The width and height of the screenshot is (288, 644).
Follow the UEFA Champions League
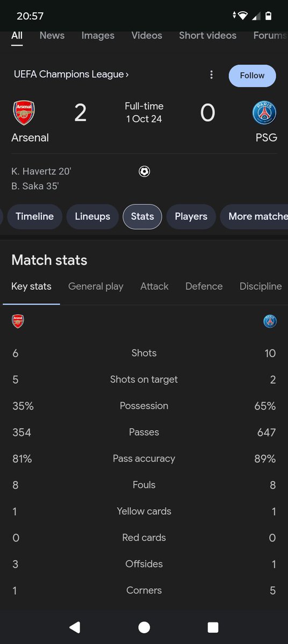pos(252,76)
